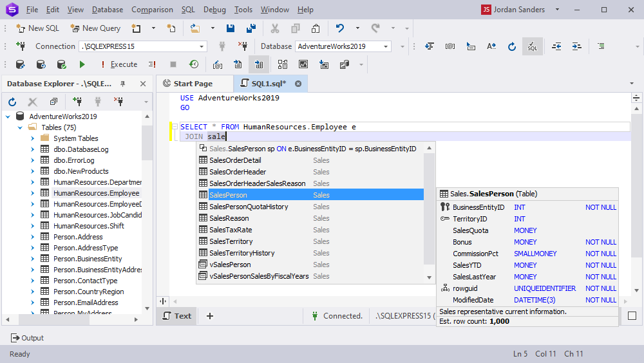Click the disconnect plug icon with red X
644x363 pixels.
point(243,46)
